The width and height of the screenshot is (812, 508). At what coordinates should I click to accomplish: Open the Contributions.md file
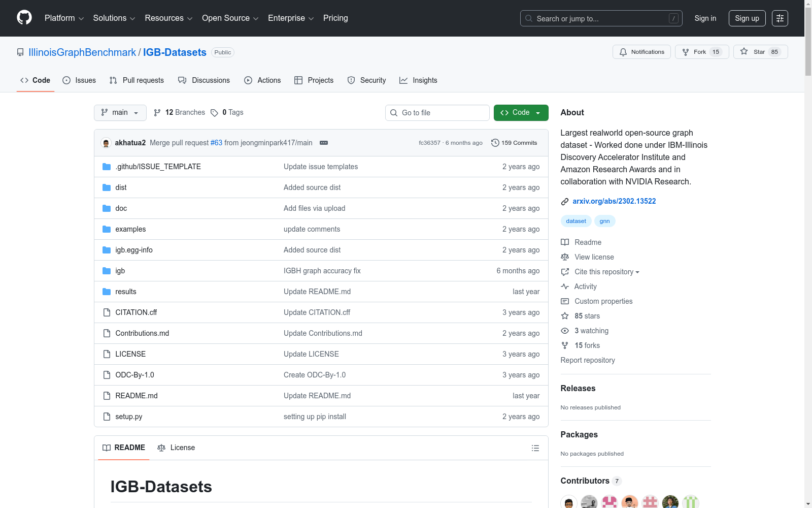pos(142,333)
